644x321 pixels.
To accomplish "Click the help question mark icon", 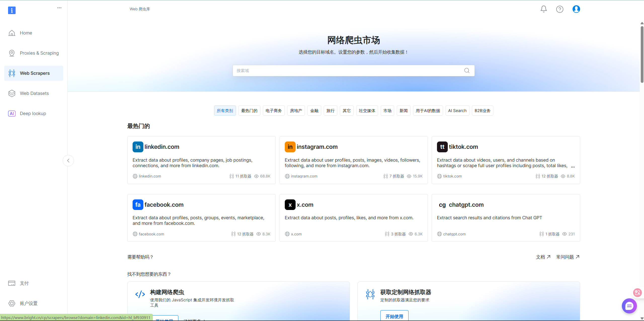I will (559, 9).
